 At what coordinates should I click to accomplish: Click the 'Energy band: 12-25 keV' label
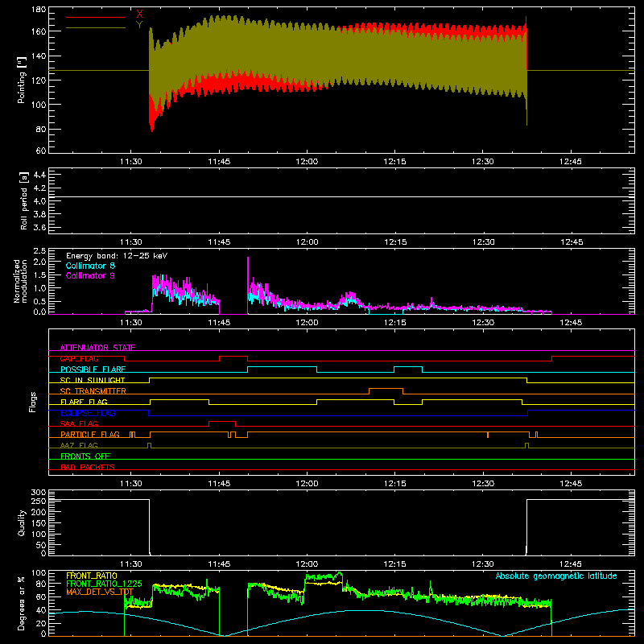click(117, 256)
